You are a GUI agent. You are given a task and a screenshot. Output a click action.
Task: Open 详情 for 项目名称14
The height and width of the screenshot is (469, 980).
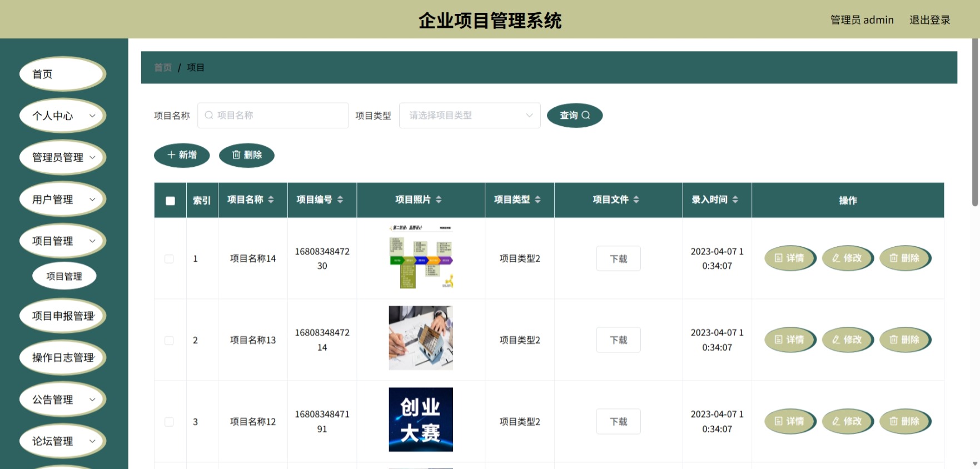[x=790, y=258]
